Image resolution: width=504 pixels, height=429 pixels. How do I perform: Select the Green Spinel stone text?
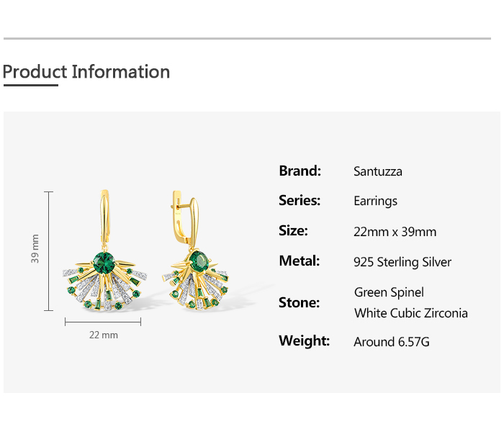coord(389,292)
